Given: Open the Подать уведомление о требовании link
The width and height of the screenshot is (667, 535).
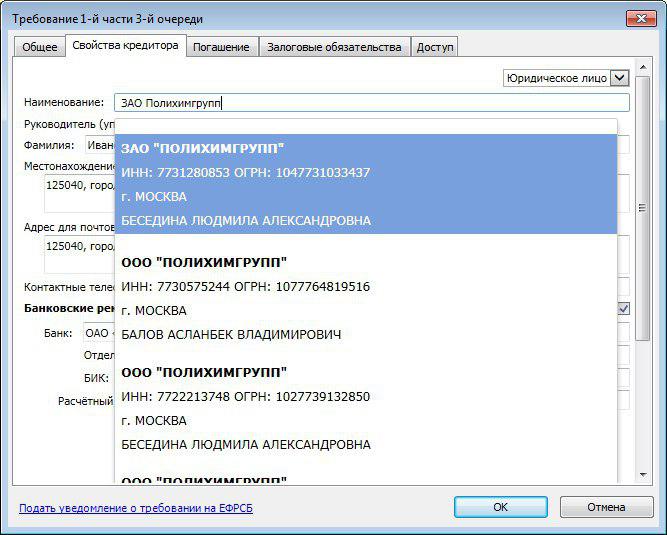Looking at the screenshot, I should [x=136, y=508].
